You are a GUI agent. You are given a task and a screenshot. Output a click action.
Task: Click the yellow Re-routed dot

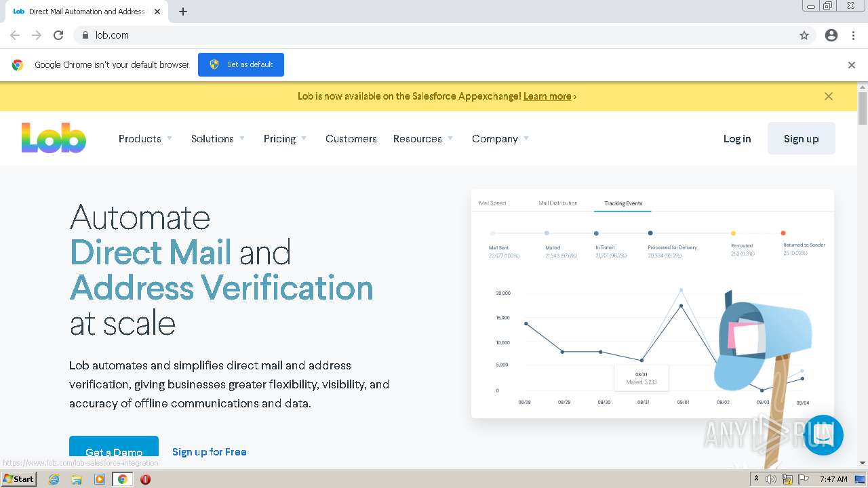pos(733,233)
